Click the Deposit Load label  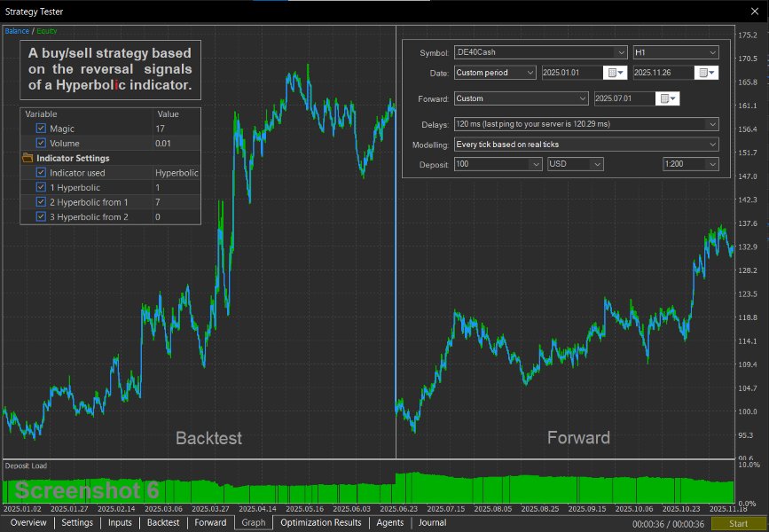[x=26, y=465]
